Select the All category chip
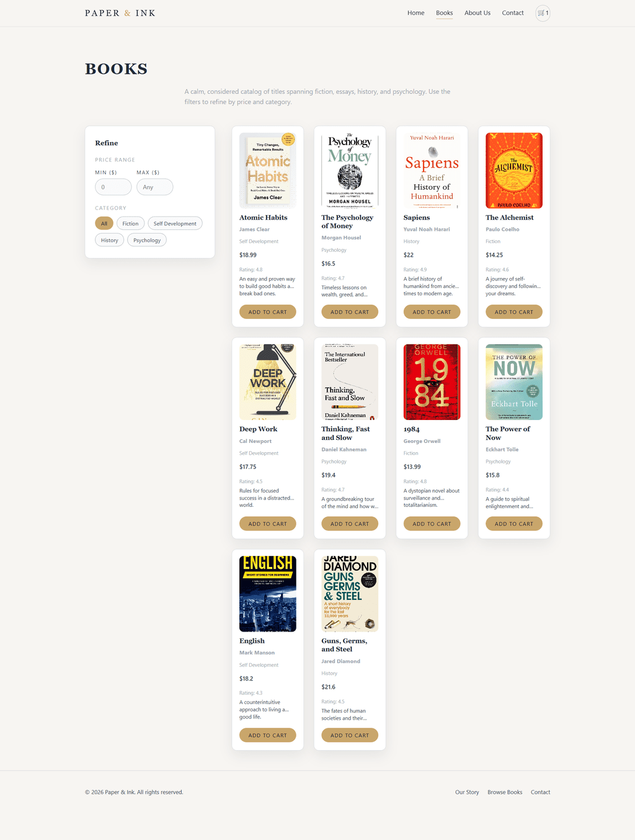The width and height of the screenshot is (635, 840). tap(104, 223)
